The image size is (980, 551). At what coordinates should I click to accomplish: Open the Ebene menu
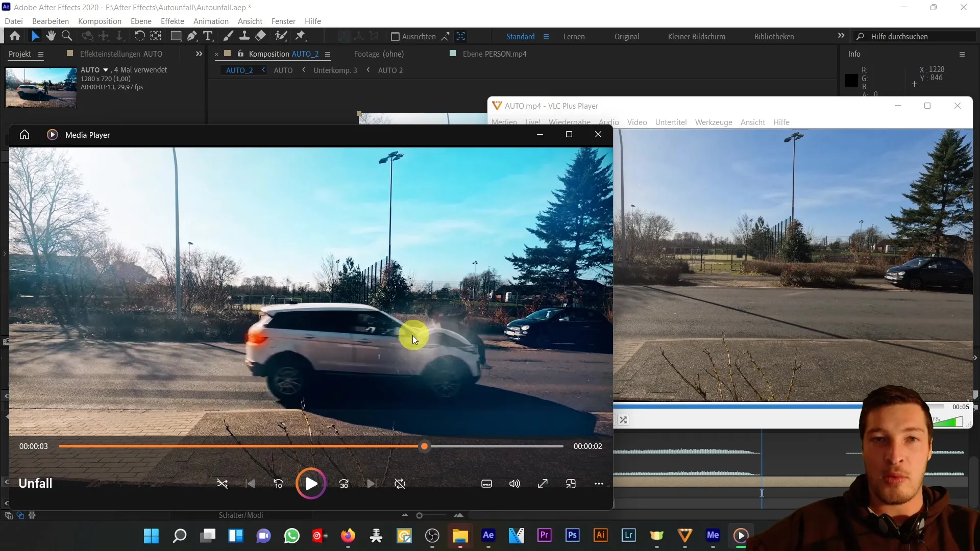pyautogui.click(x=141, y=21)
